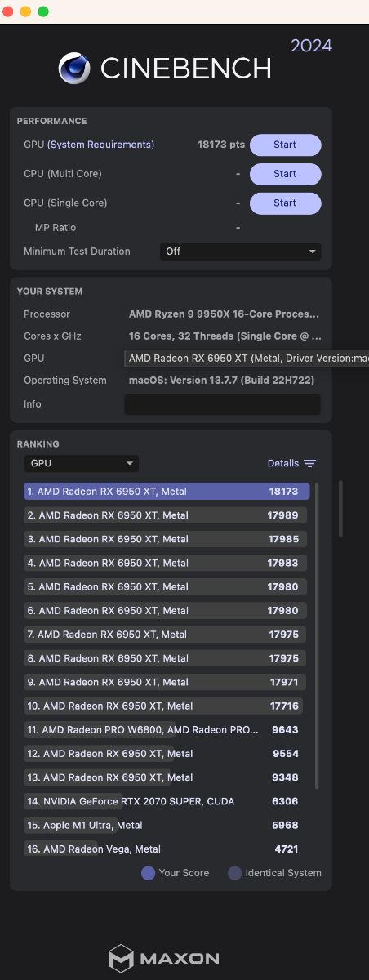Select rank 9 entry with score 17971

click(x=167, y=682)
